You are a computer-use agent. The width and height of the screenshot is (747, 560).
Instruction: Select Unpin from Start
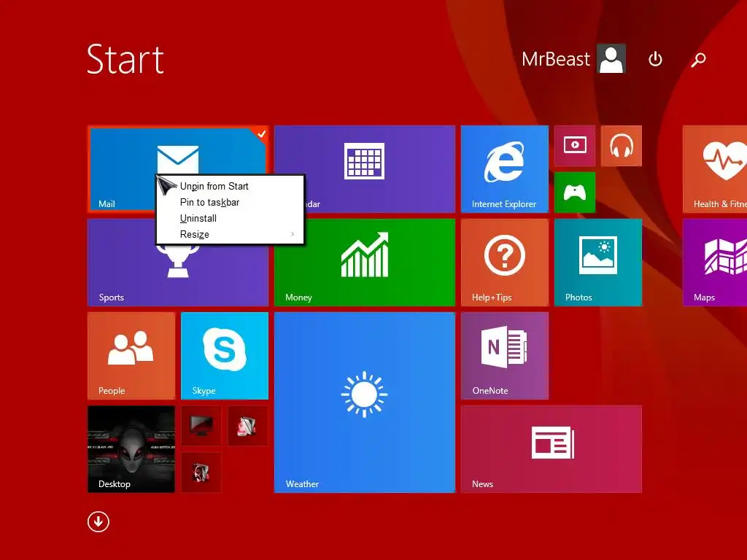pos(230,186)
